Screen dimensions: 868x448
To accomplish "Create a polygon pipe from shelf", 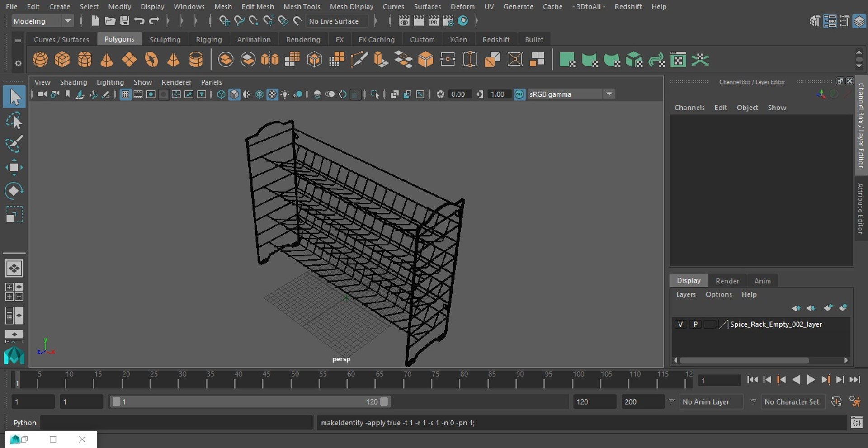I will [196, 59].
